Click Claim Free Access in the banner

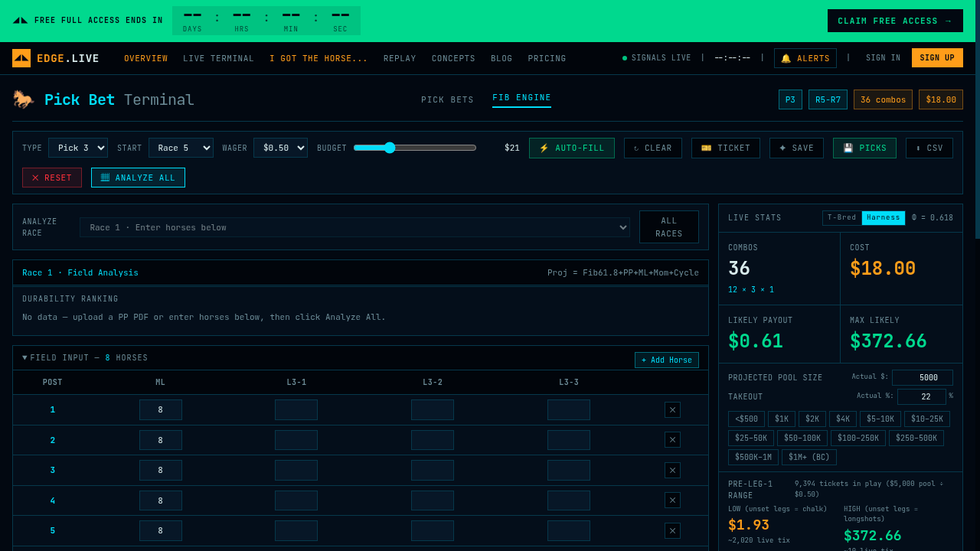(x=893, y=21)
